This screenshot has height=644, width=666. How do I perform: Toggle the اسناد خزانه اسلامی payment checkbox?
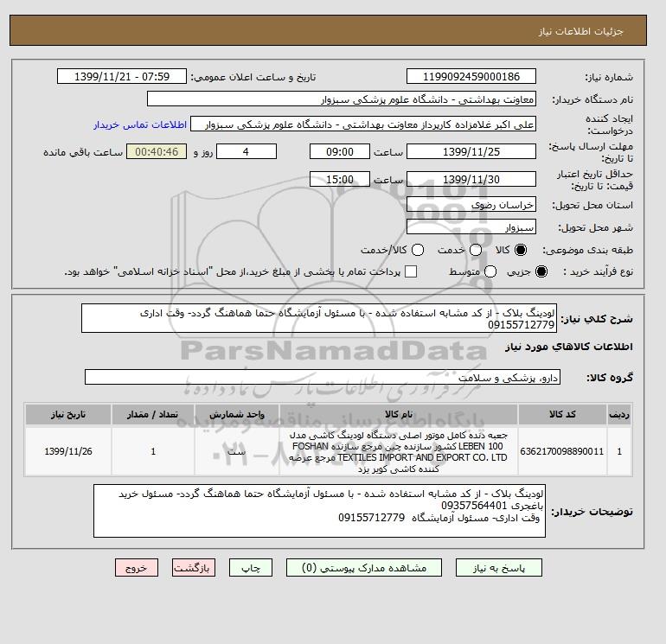411,271
